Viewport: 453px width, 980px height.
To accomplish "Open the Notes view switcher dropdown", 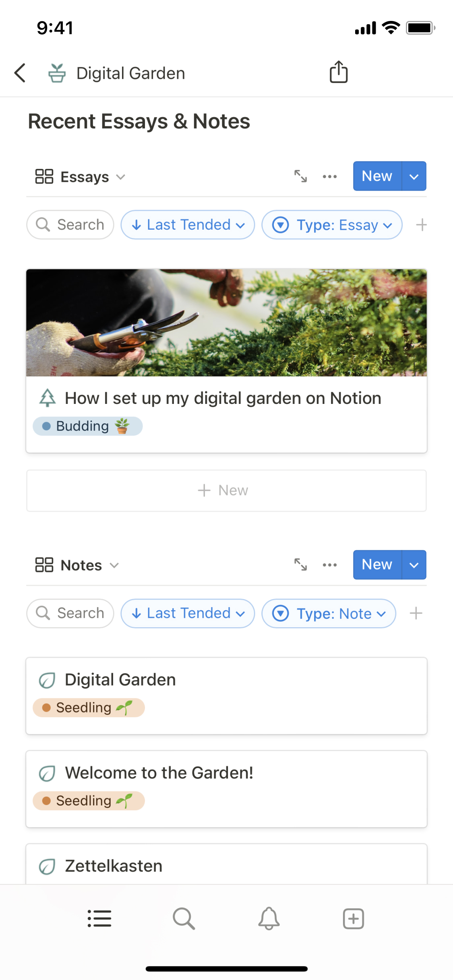I will 77,565.
